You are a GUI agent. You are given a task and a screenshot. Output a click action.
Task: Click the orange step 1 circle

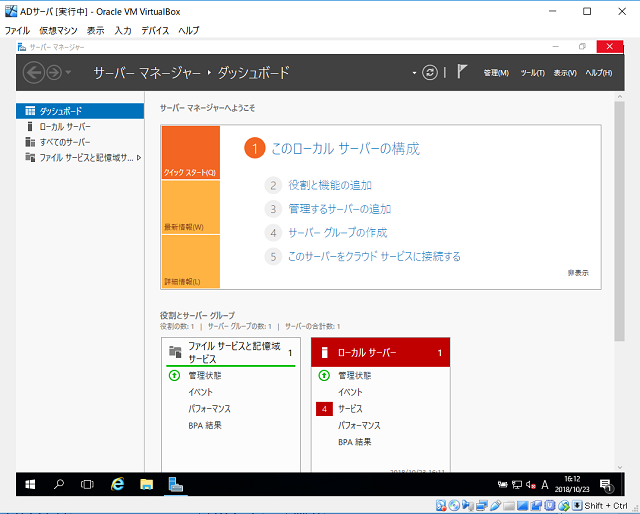tap(255, 149)
